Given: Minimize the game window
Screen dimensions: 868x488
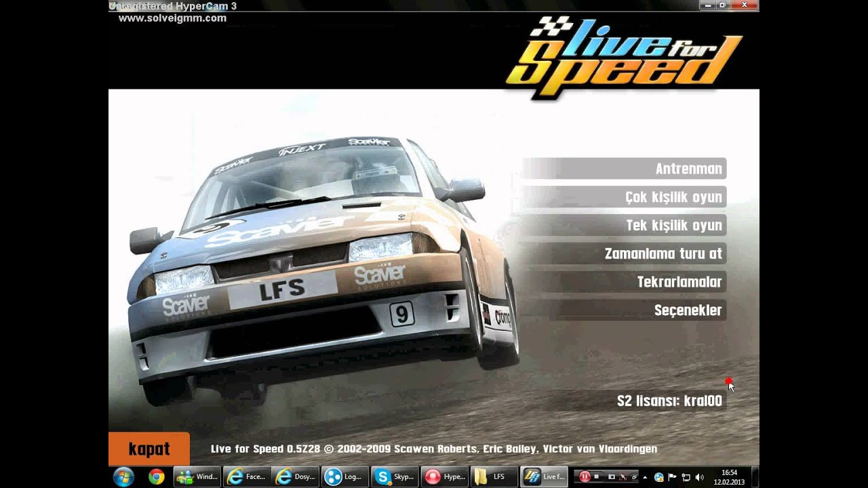Looking at the screenshot, I should [707, 5].
